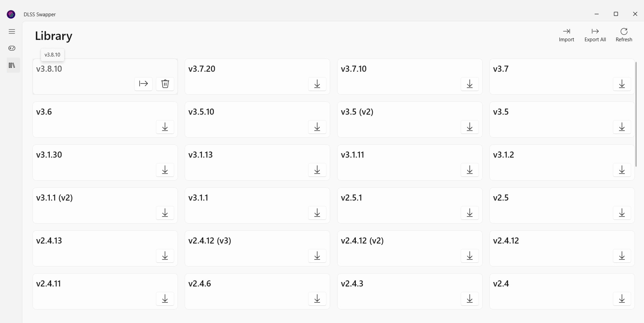This screenshot has height=323, width=644.
Task: Download DLSS v2.4.6
Action: click(317, 299)
